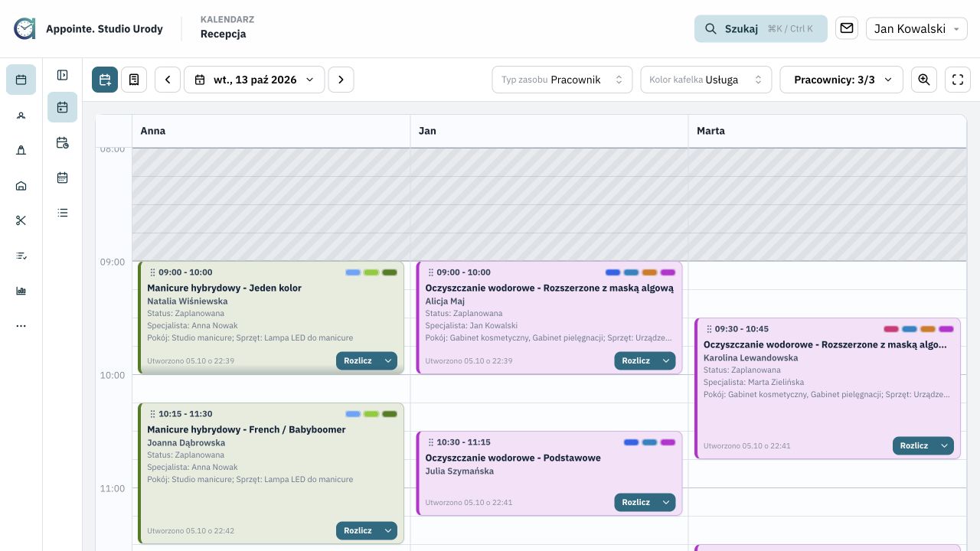Screen dimensions: 980x551
Task: Toggle fullscreen calendar view
Action: [958, 80]
